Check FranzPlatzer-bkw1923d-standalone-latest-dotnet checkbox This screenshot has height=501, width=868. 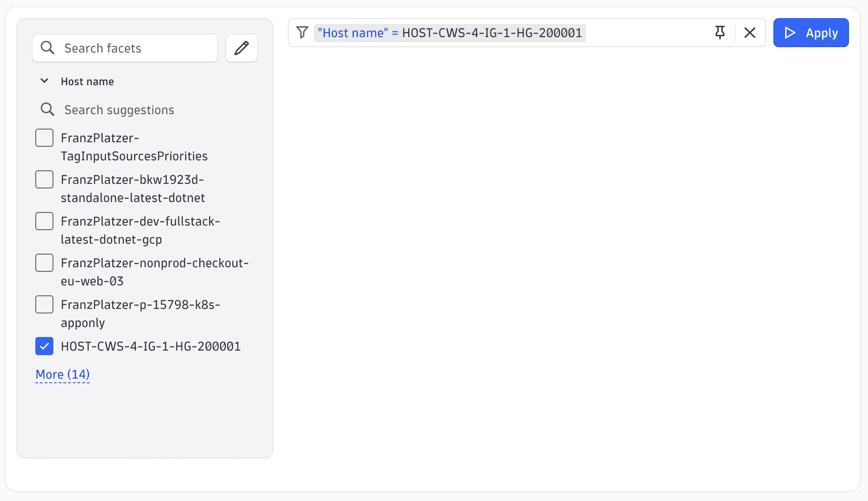coord(44,179)
